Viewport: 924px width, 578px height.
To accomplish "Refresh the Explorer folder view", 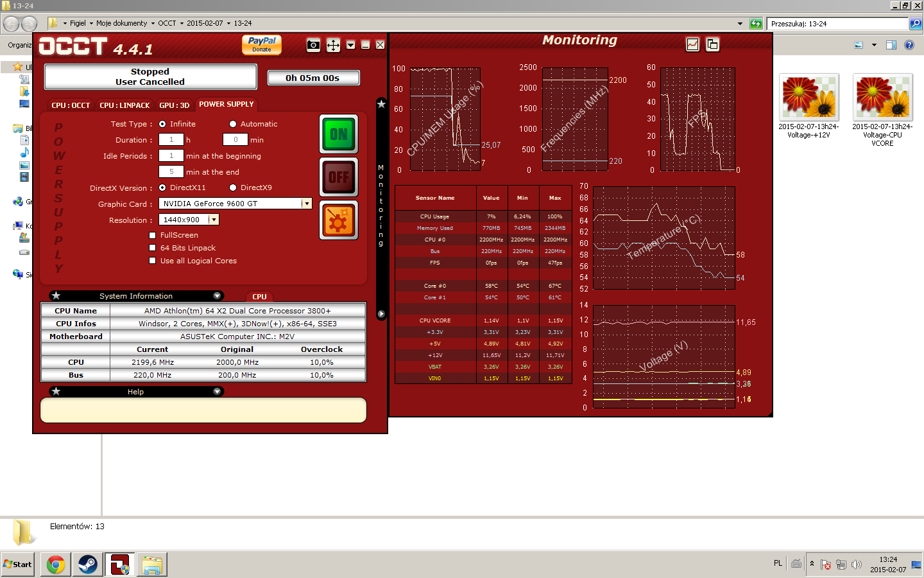I will click(x=757, y=24).
